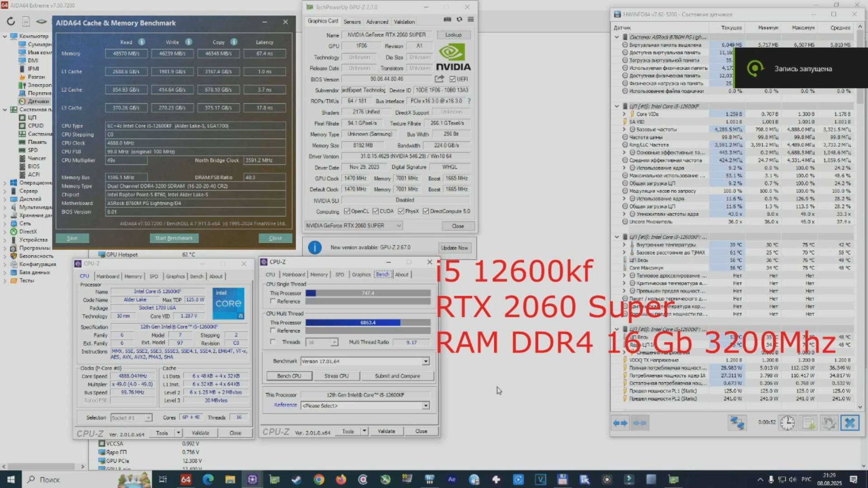The width and height of the screenshot is (868, 488).
Task: Toggle the PhysX checkbox in GPU-Z
Action: [401, 211]
